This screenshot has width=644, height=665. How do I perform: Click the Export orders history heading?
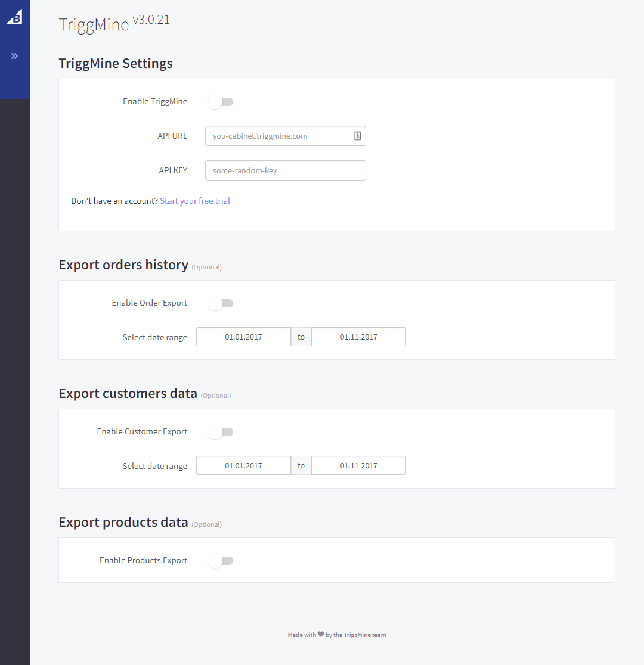pos(123,265)
